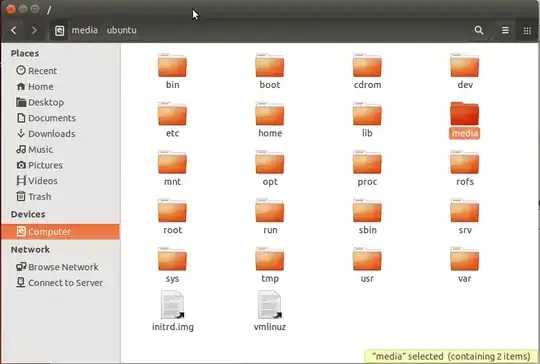The width and height of the screenshot is (540, 364).
Task: Click the media breadcrumb segment
Action: tap(84, 30)
